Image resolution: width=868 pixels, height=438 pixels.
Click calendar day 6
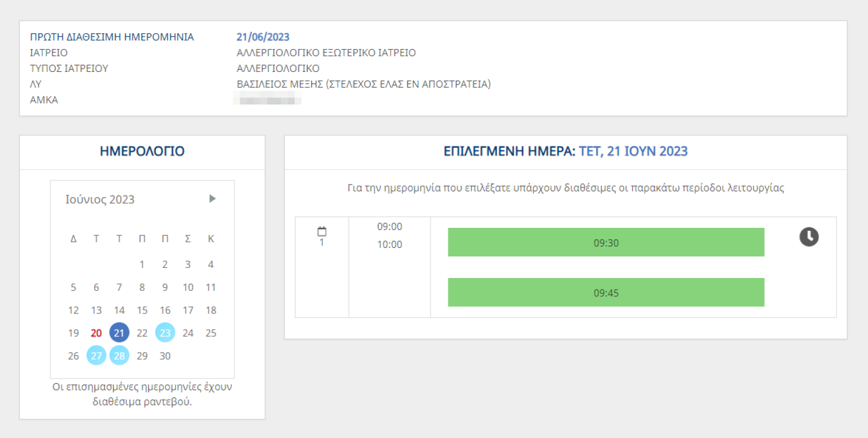click(97, 287)
